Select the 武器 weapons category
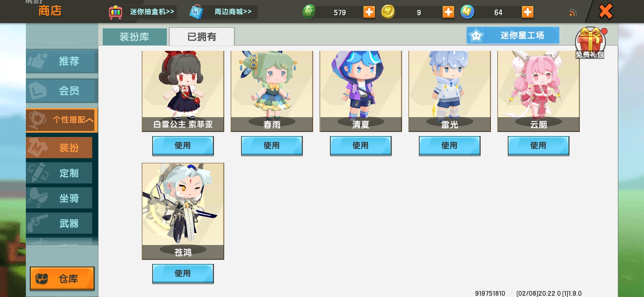Screen dimensions: 644x297 coord(59,223)
